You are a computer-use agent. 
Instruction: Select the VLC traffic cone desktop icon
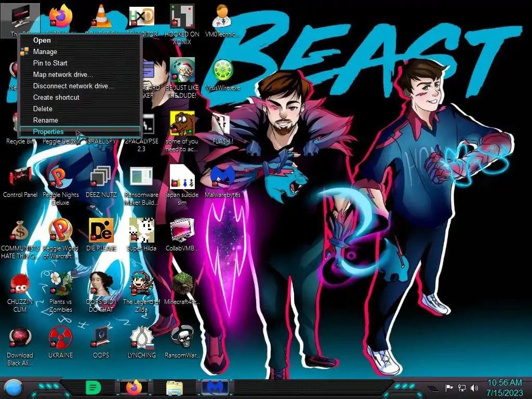pos(101,16)
